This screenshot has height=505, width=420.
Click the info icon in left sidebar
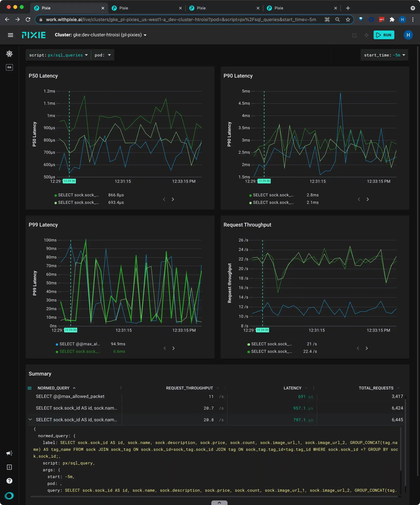click(x=9, y=467)
